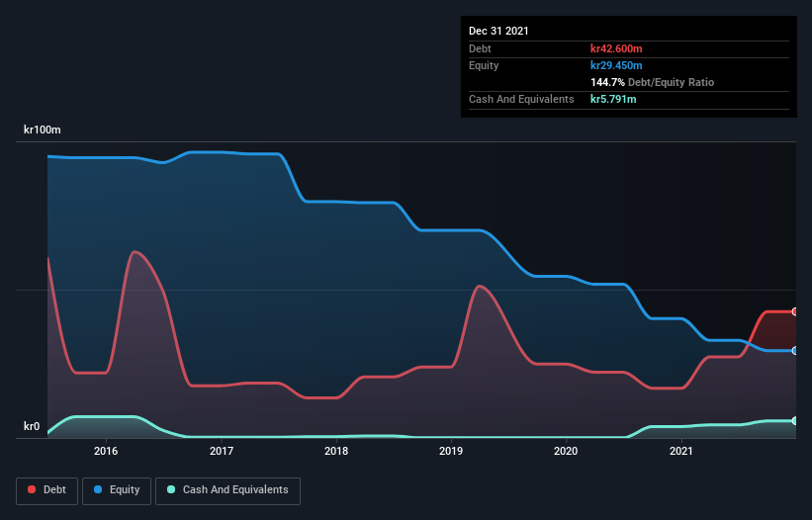This screenshot has height=520, width=812.
Task: Click the blue Equity legend dot
Action: tap(98, 489)
